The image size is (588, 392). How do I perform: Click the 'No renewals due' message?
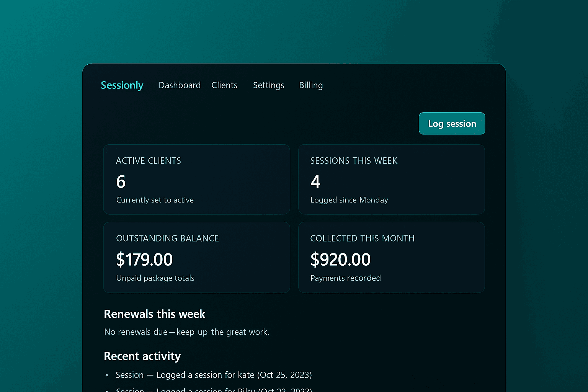tap(186, 332)
